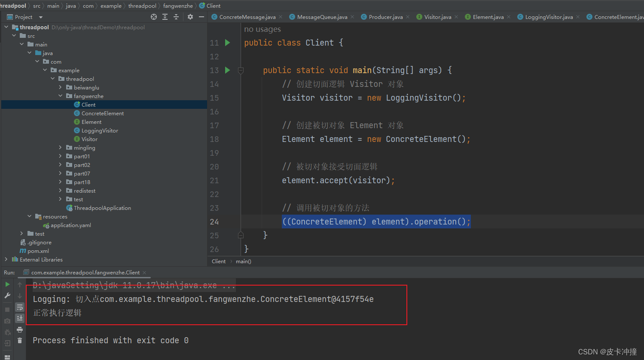Click the Dump Threads camera icon

click(7, 321)
